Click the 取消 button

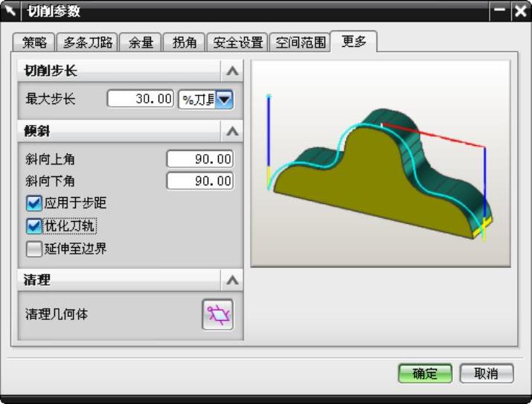tap(486, 373)
